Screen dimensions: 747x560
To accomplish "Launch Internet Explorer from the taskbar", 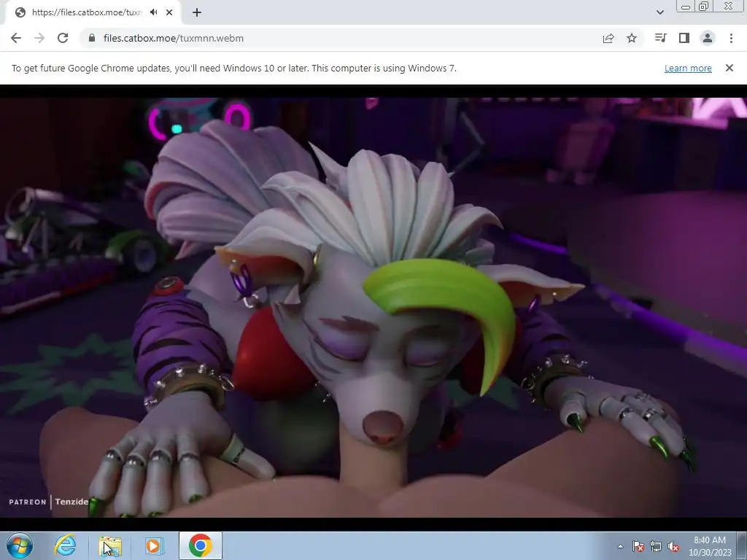I will pyautogui.click(x=65, y=545).
